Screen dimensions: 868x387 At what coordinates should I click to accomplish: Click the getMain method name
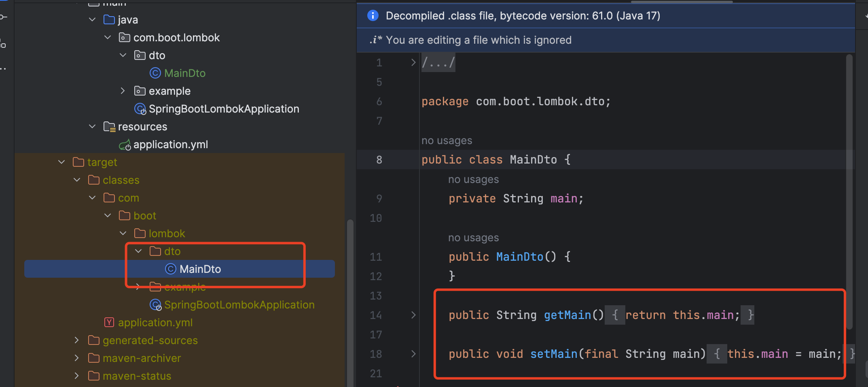click(x=567, y=315)
